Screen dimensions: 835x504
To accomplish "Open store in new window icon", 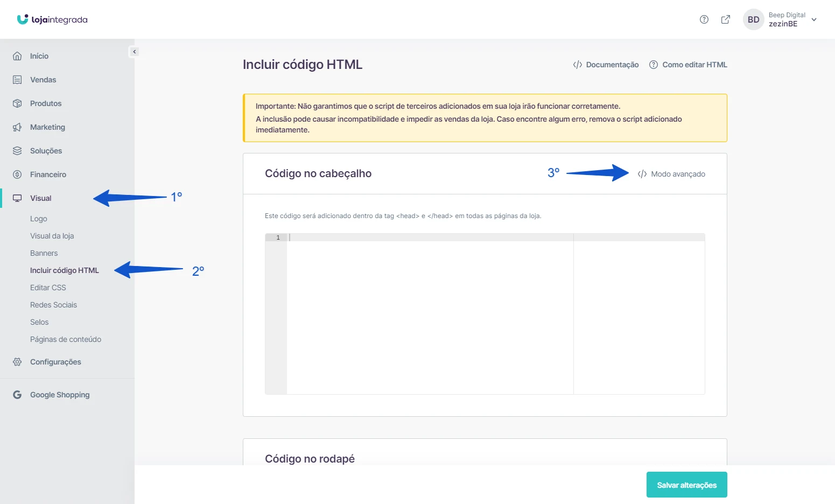I will pyautogui.click(x=726, y=19).
